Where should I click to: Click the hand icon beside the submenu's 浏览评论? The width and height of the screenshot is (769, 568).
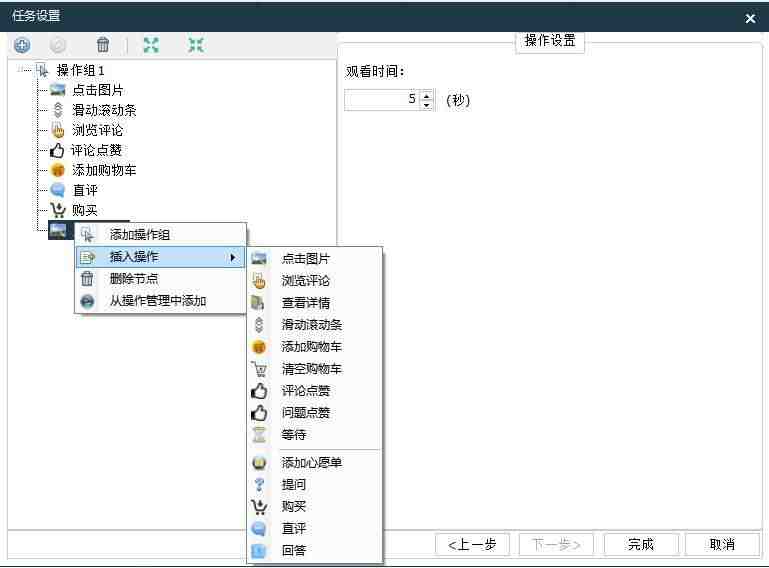259,281
